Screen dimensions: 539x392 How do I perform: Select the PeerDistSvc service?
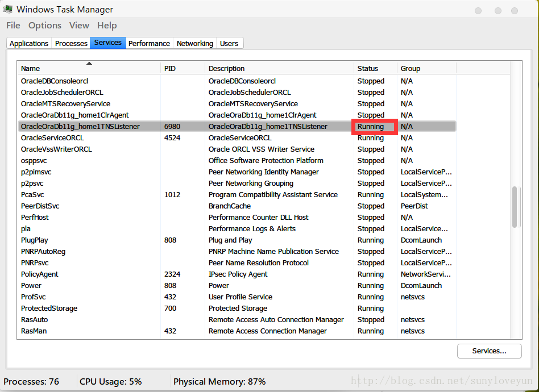tap(40, 206)
